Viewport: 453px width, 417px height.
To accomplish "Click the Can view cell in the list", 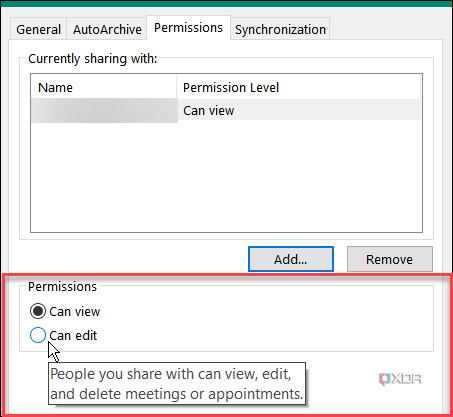I will (299, 110).
